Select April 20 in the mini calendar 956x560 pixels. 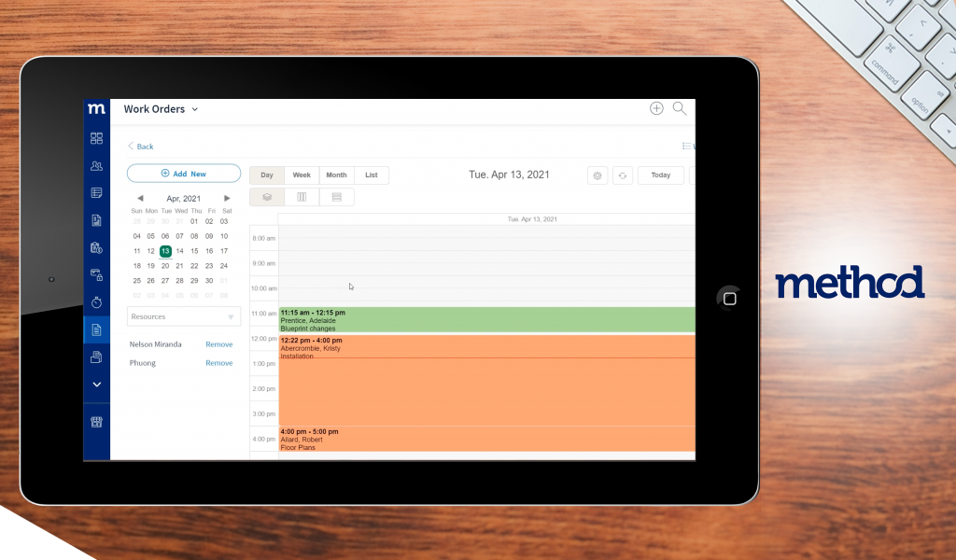click(x=165, y=266)
